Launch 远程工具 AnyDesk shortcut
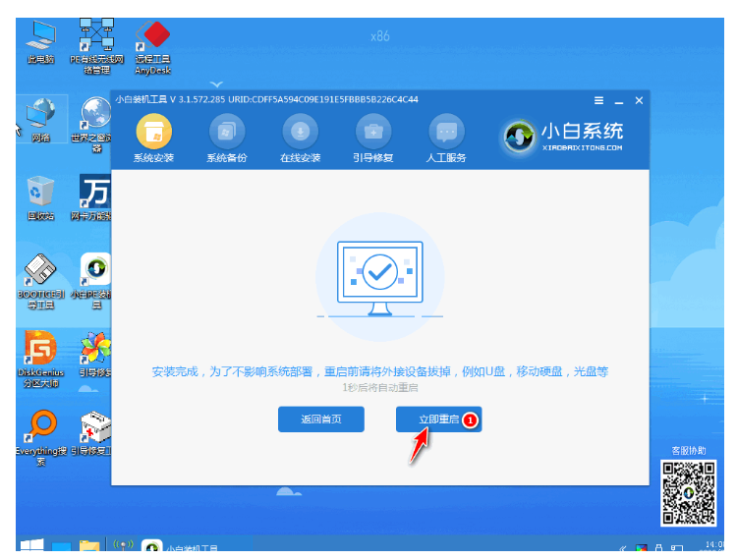Viewport: 737px width, 560px height. coord(152,47)
